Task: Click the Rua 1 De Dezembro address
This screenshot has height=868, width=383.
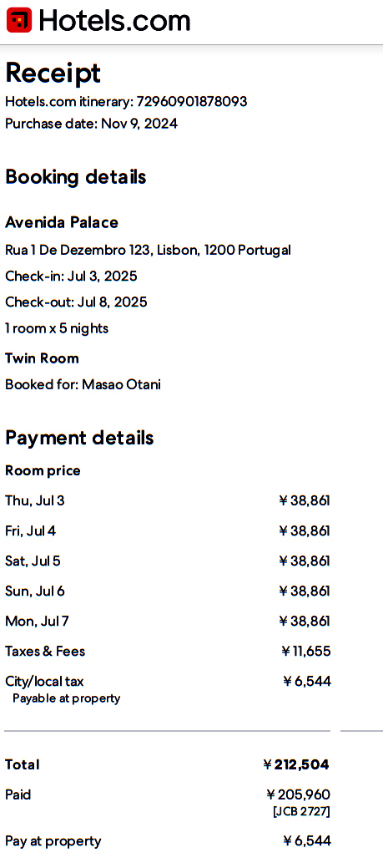Action: [x=149, y=251]
